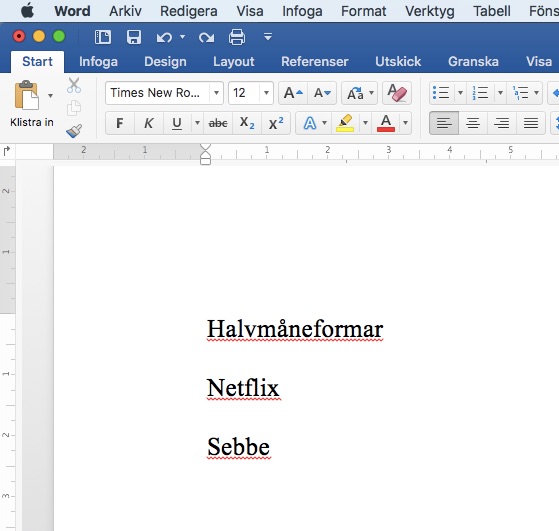Customize the quick access toolbar dropdown

coord(268,36)
